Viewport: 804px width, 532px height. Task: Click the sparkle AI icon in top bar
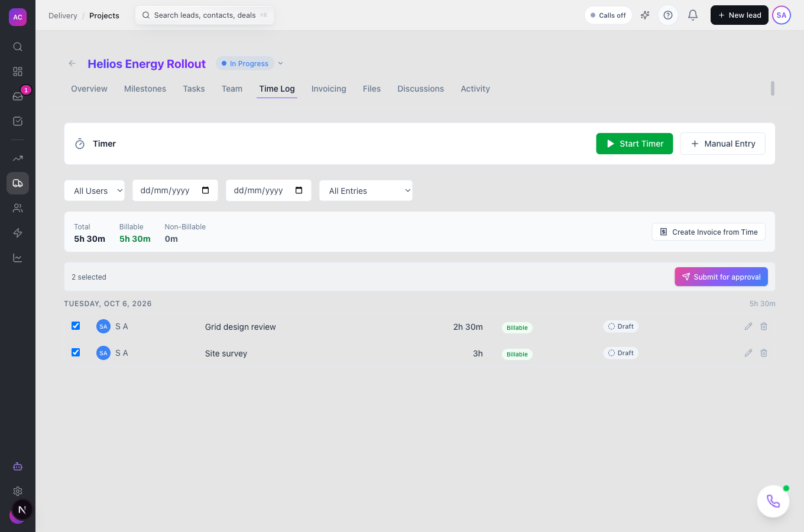pyautogui.click(x=645, y=15)
